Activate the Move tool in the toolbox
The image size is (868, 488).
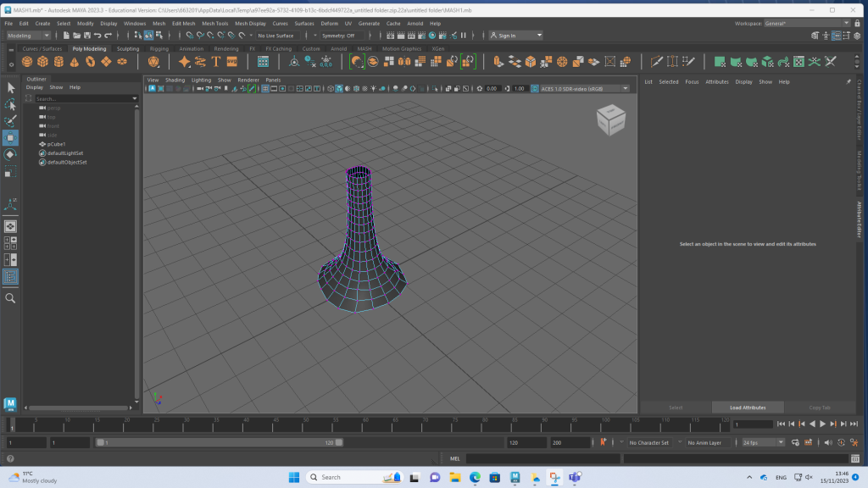(x=10, y=138)
